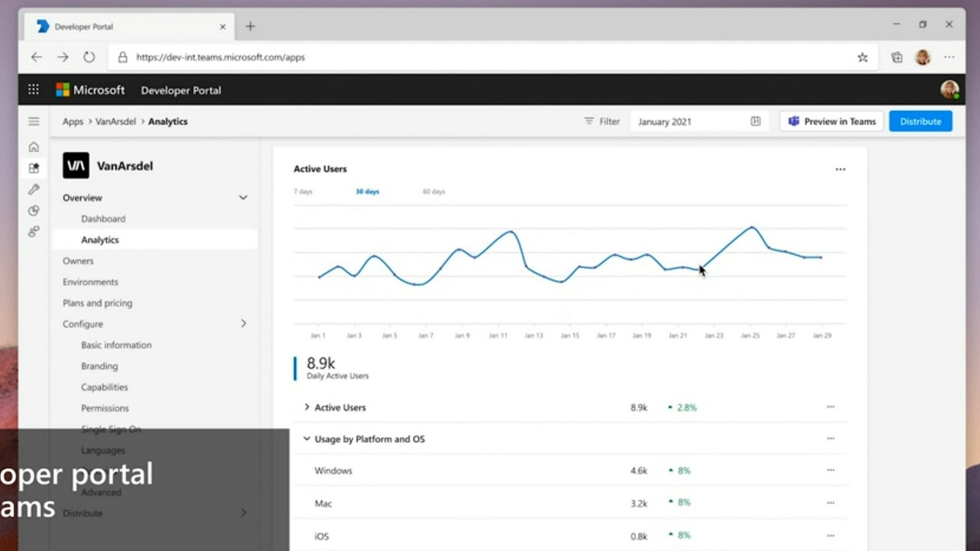980x551 pixels.
Task: Open the Apps icon in left rail
Action: coord(34,168)
